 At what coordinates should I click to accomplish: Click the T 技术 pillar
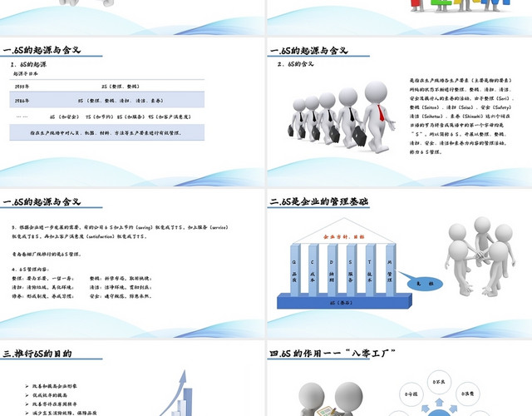(x=370, y=270)
